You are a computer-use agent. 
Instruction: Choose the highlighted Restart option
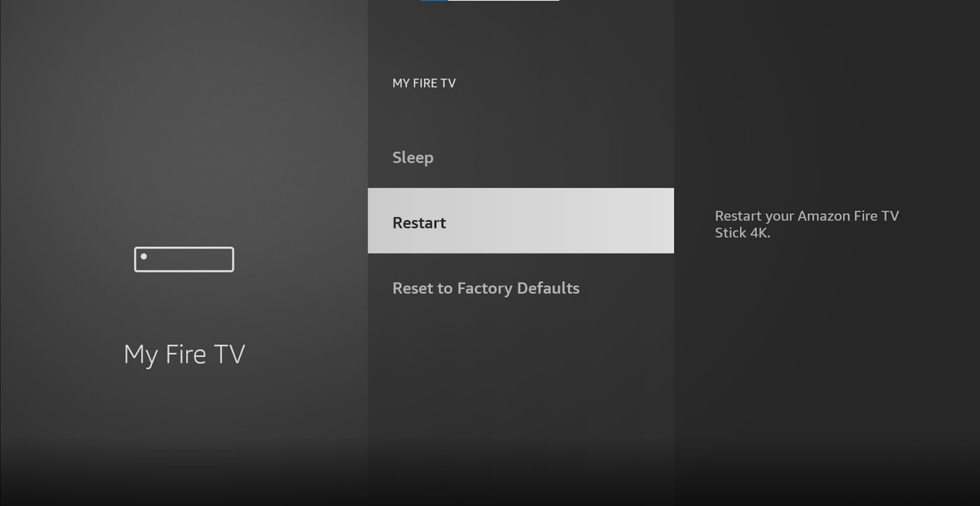coord(521,221)
